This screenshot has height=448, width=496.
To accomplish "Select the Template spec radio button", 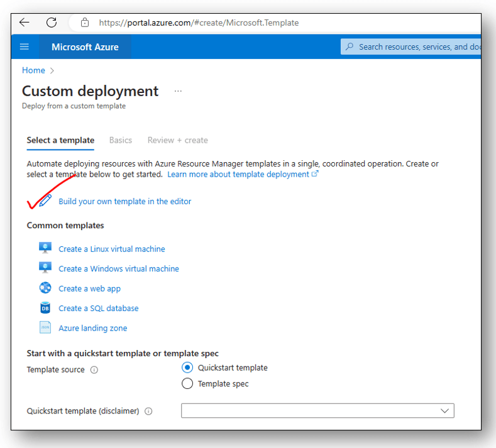I will (187, 383).
